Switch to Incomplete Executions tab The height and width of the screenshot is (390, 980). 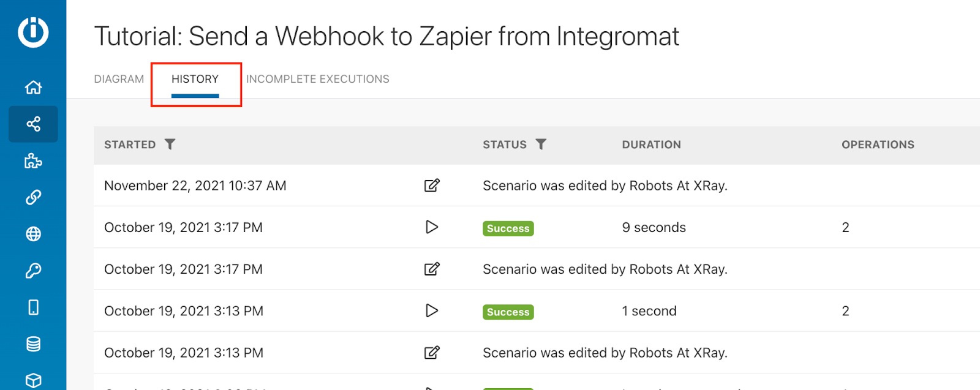(318, 79)
